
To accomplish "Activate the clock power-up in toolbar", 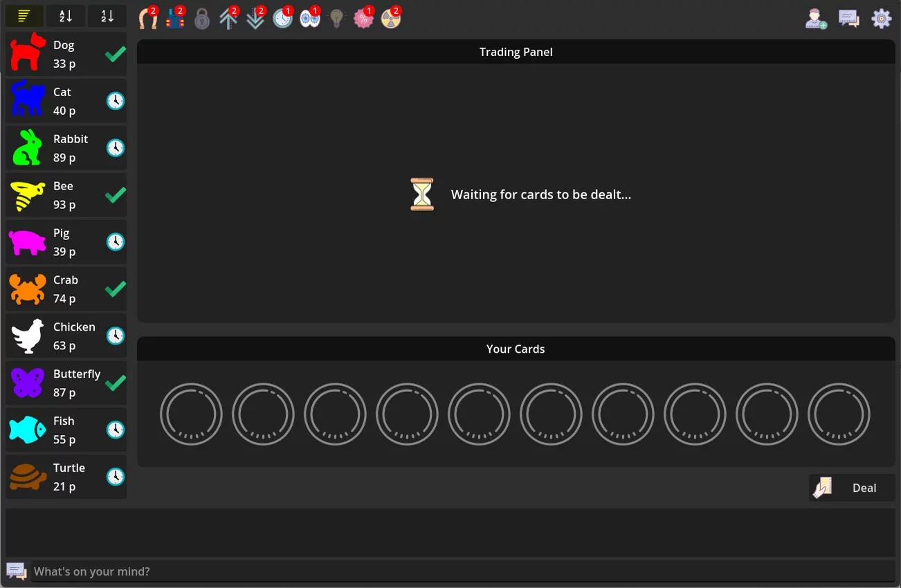I will pyautogui.click(x=282, y=18).
